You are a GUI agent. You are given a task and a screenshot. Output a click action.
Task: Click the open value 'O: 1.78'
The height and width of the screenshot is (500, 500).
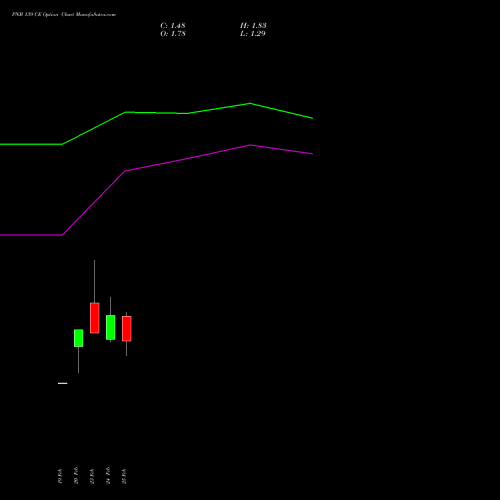(x=173, y=34)
